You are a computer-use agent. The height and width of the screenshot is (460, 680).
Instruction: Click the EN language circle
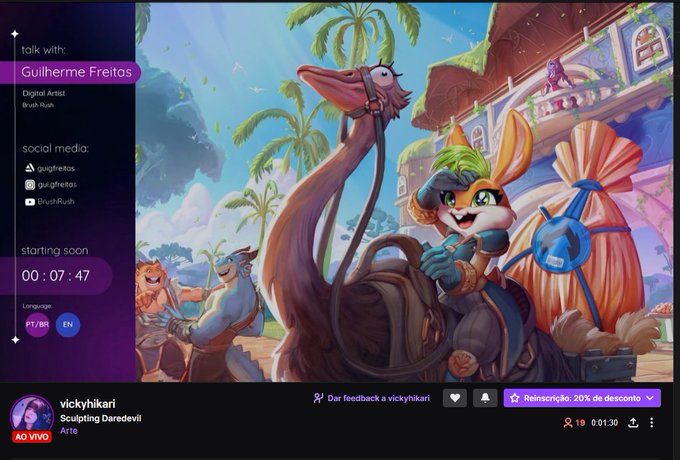(x=68, y=325)
